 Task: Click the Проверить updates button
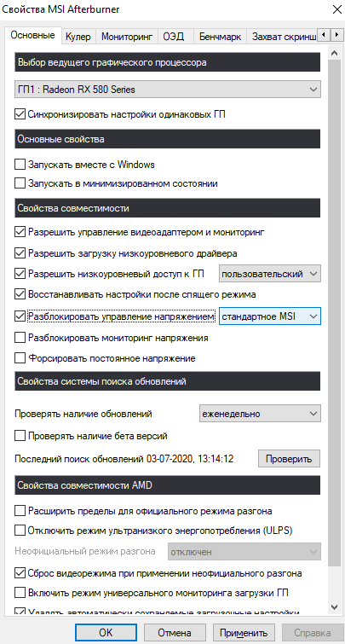[289, 459]
